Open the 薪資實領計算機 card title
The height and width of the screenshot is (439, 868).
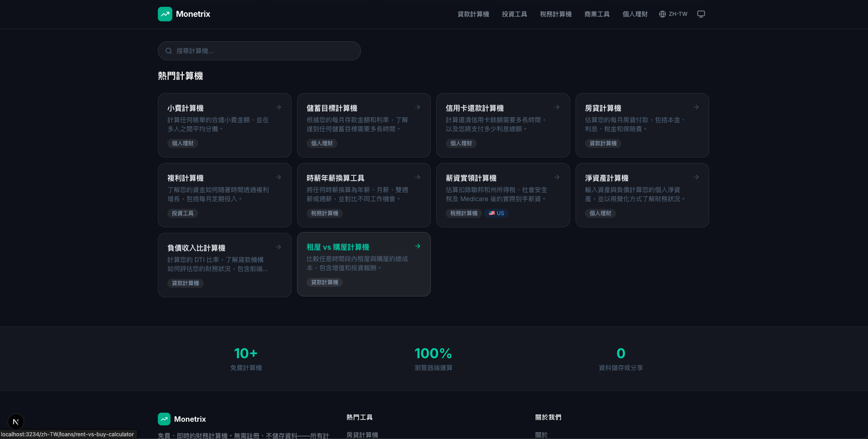tap(471, 178)
